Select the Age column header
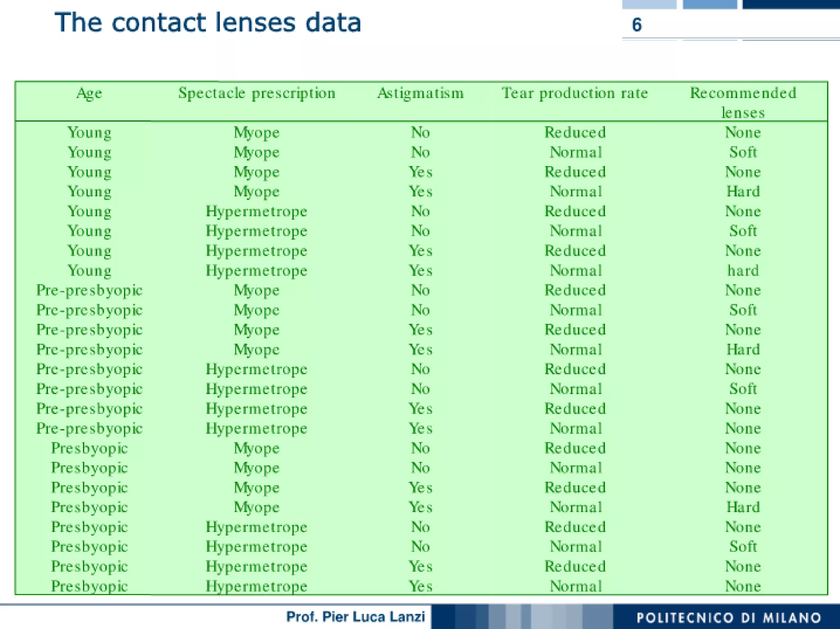 click(x=89, y=93)
